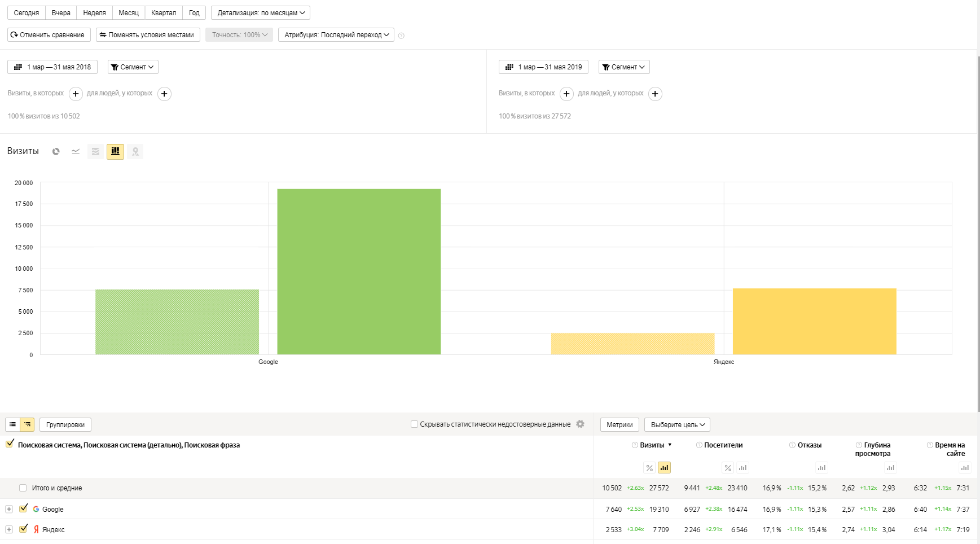Add people condition for 2018 segment
The height and width of the screenshot is (544, 980).
(164, 94)
